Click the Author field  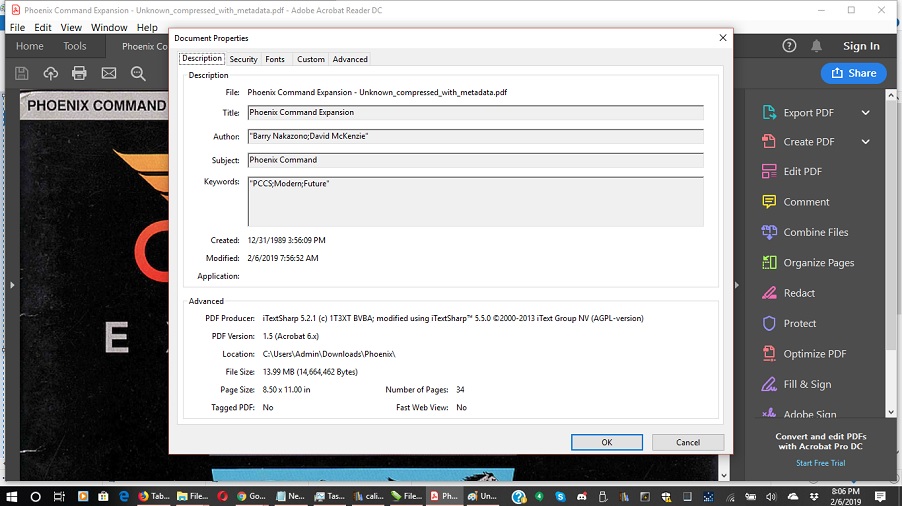click(x=475, y=136)
